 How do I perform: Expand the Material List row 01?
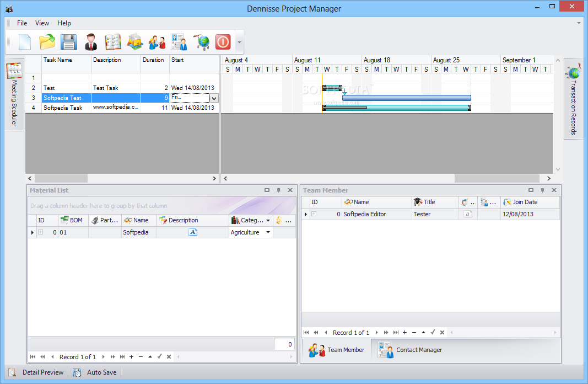40,232
